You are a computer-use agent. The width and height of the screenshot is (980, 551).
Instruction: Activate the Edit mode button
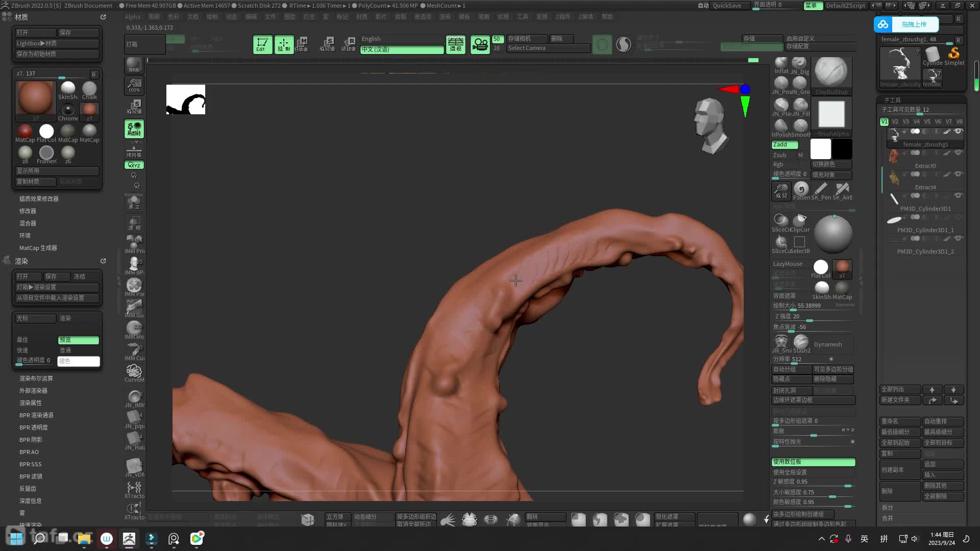coord(262,44)
